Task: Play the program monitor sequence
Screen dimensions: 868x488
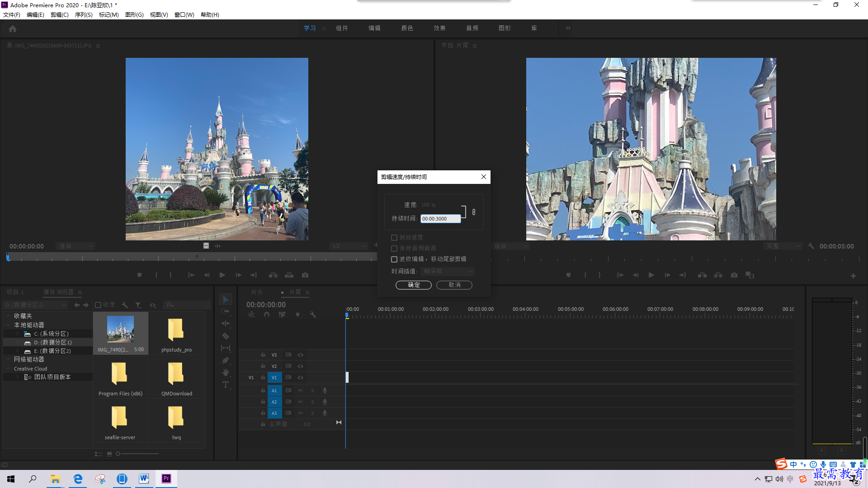Action: 651,275
